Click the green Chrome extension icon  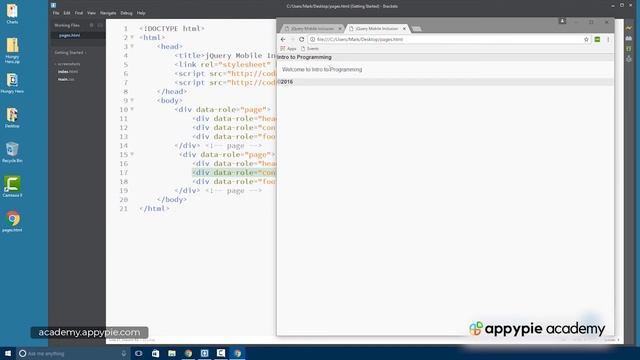click(x=597, y=40)
